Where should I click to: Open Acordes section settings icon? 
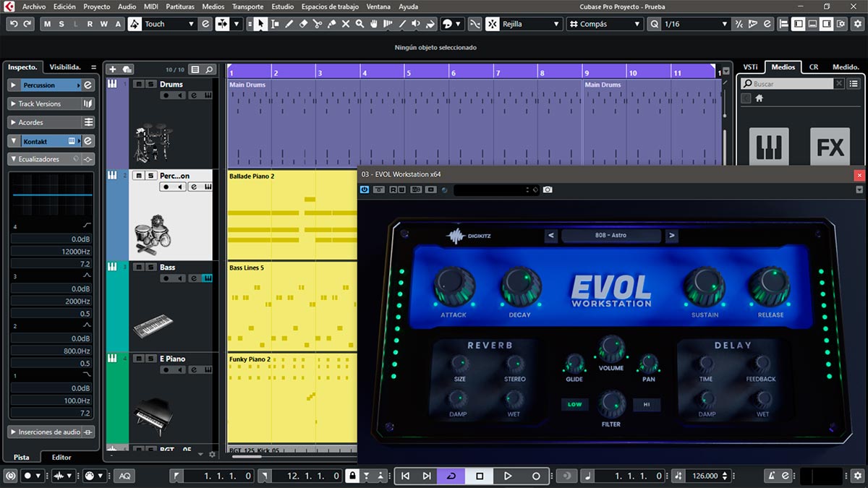pos(88,122)
